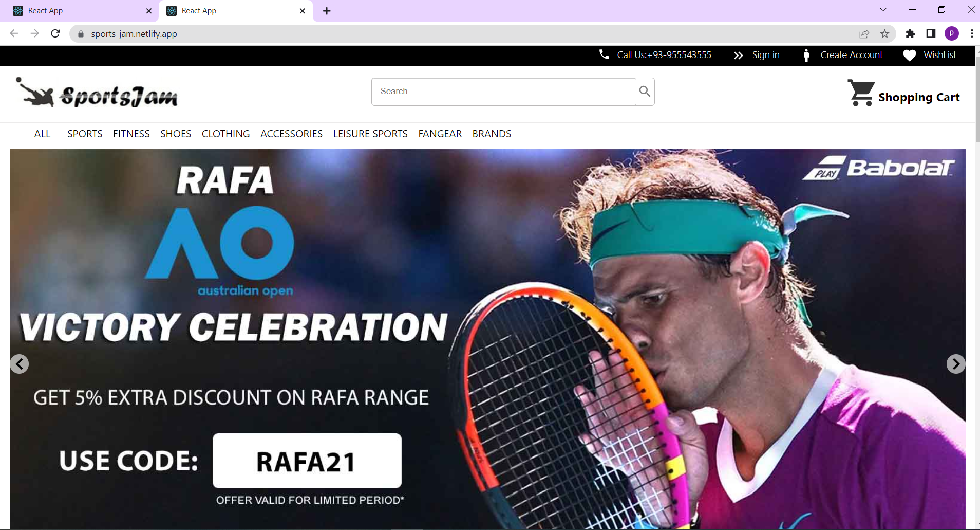Screen dimensions: 980x530
Task: Open the ACCESSORIES category
Action: [x=292, y=134]
